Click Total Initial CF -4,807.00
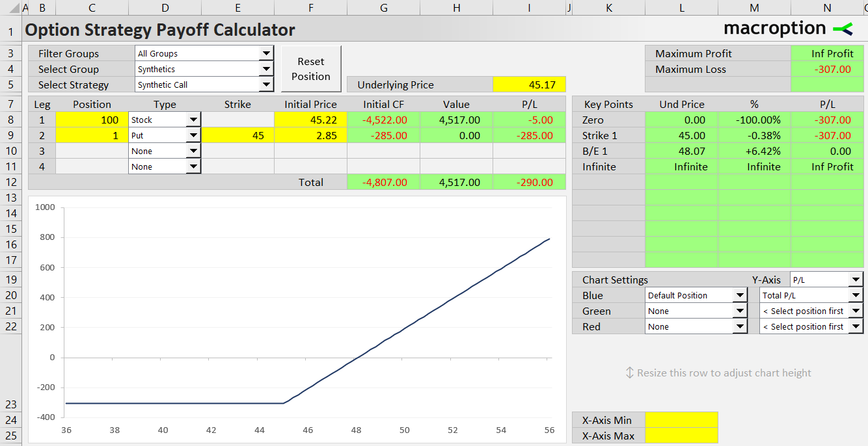 pos(383,182)
